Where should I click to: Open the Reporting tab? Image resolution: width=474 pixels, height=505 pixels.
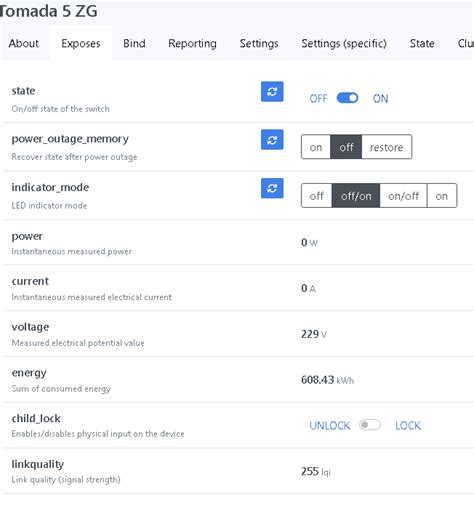point(192,43)
